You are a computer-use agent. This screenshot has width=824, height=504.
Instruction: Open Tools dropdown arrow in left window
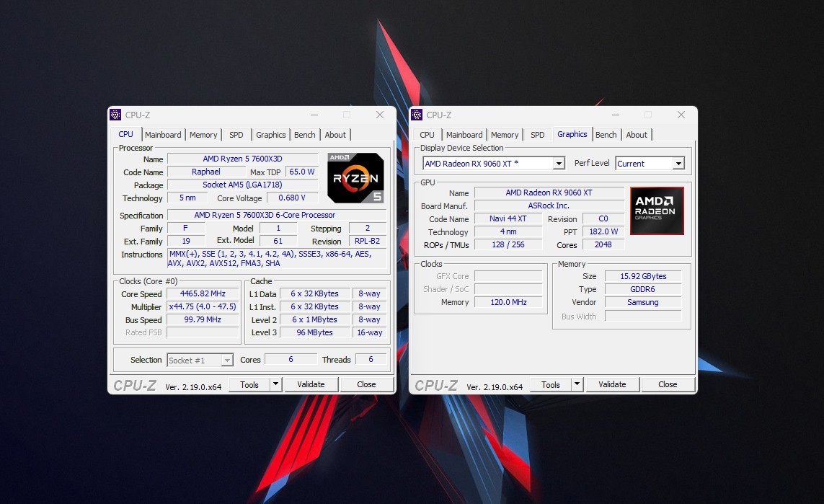click(276, 384)
